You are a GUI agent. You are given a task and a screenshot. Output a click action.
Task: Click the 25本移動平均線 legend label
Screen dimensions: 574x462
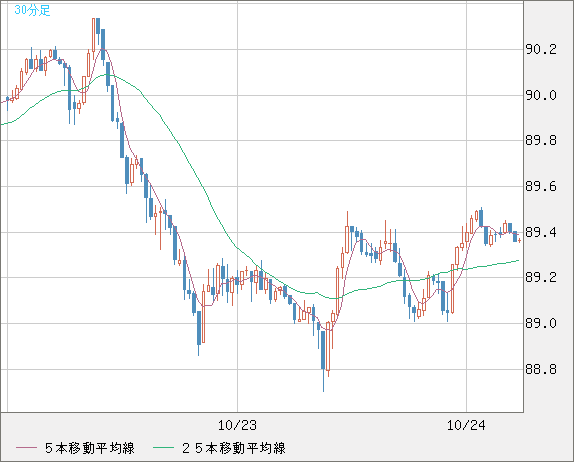pyautogui.click(x=234, y=448)
